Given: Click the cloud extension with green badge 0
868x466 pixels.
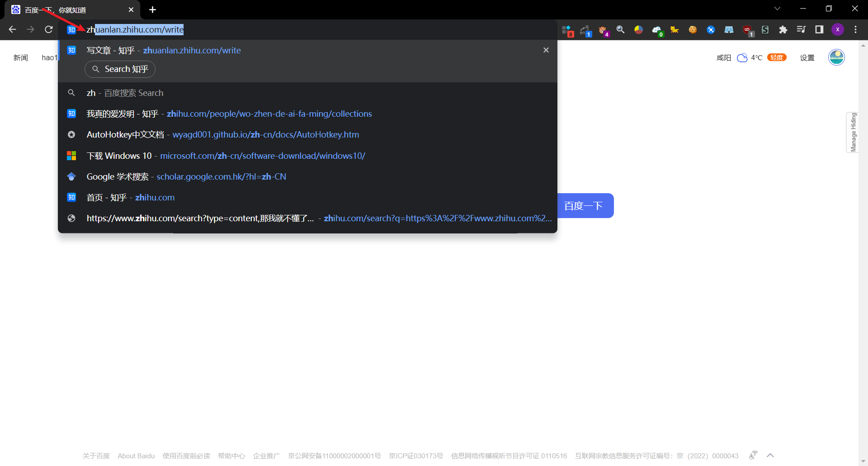Looking at the screenshot, I should coord(657,30).
